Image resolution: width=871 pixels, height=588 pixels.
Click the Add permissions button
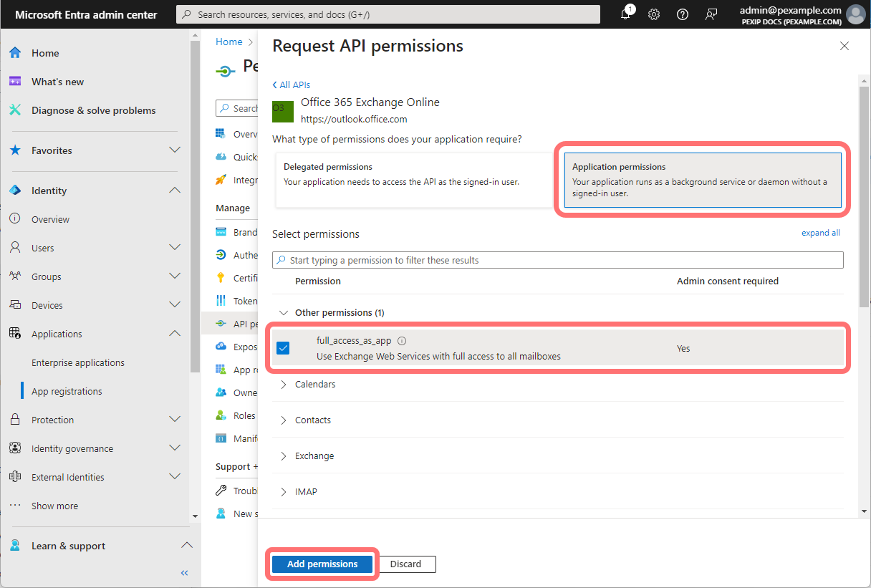click(x=322, y=564)
